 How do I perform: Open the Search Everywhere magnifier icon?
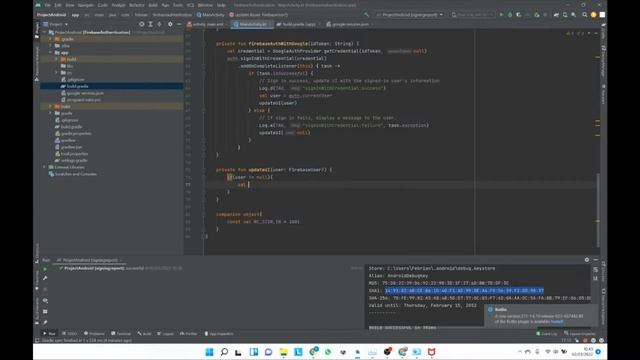[584, 15]
